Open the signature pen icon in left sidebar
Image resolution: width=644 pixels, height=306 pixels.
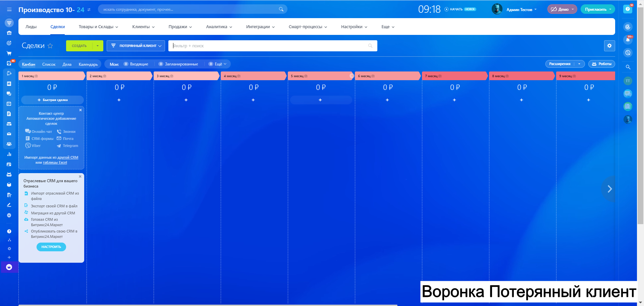pyautogui.click(x=9, y=205)
